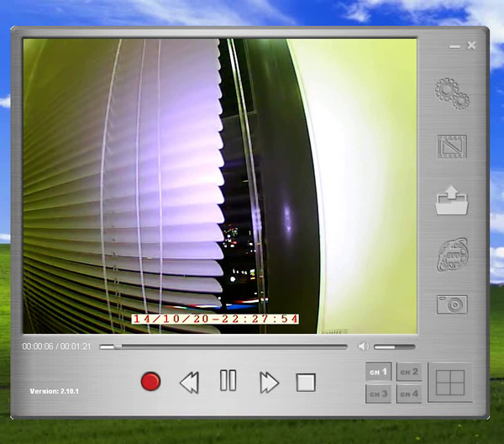
Task: Select channel CH 3
Action: point(379,394)
